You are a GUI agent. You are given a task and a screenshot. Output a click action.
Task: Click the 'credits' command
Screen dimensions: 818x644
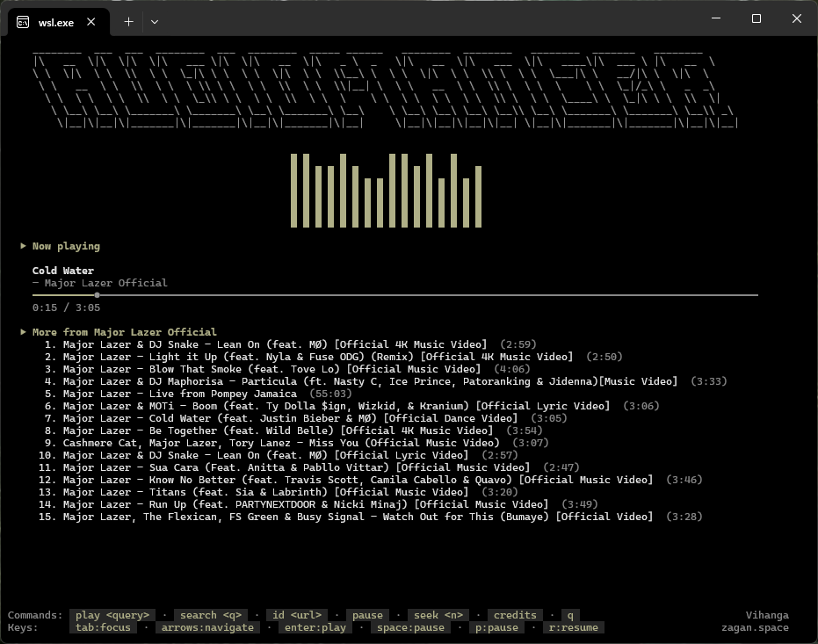click(x=515, y=615)
